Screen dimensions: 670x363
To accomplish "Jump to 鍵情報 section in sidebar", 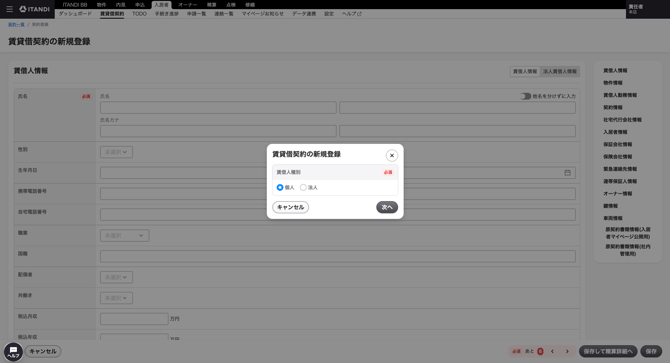I will pos(611,206).
